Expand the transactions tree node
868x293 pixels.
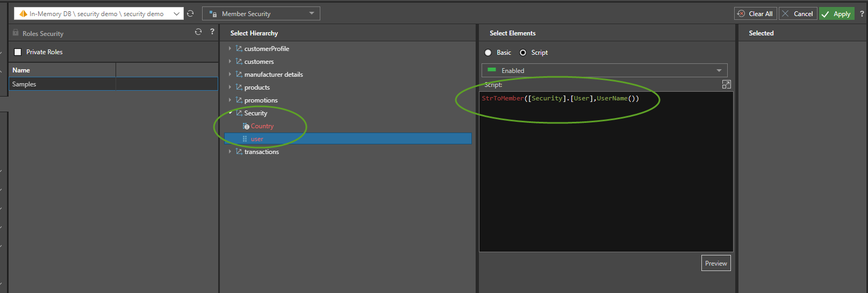[x=230, y=151]
